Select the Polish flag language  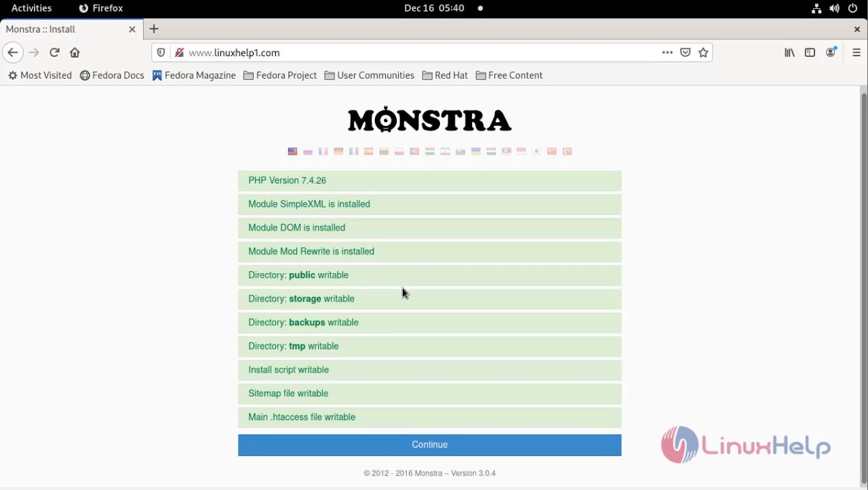point(399,151)
